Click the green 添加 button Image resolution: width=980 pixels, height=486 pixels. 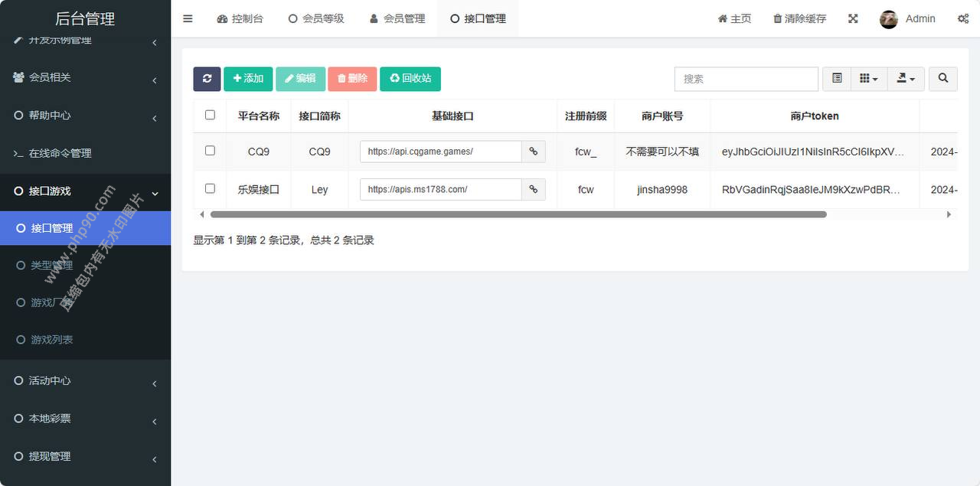pyautogui.click(x=248, y=79)
